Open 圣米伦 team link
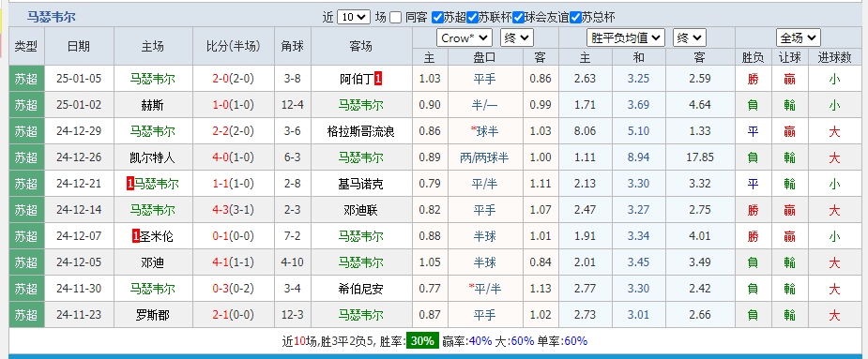The width and height of the screenshot is (868, 359). click(x=156, y=236)
